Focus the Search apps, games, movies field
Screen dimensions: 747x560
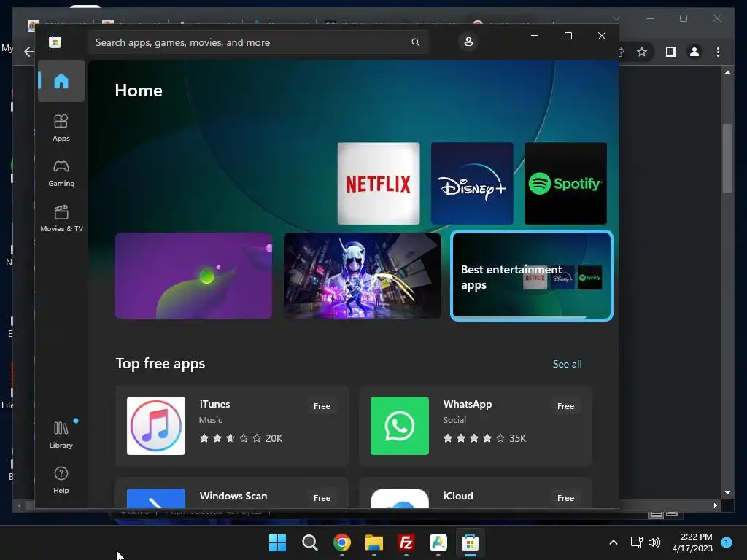(x=258, y=42)
